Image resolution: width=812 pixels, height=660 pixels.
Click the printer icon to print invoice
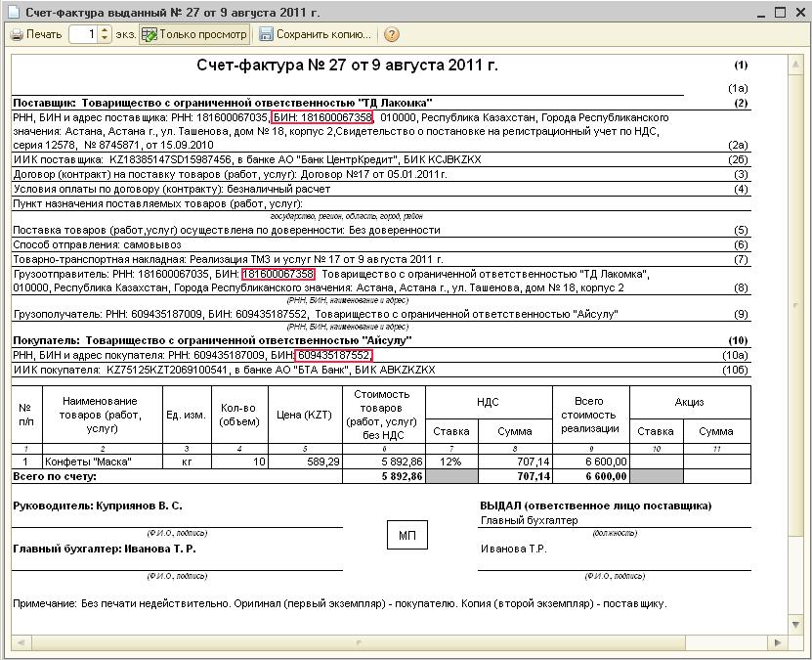pyautogui.click(x=17, y=34)
